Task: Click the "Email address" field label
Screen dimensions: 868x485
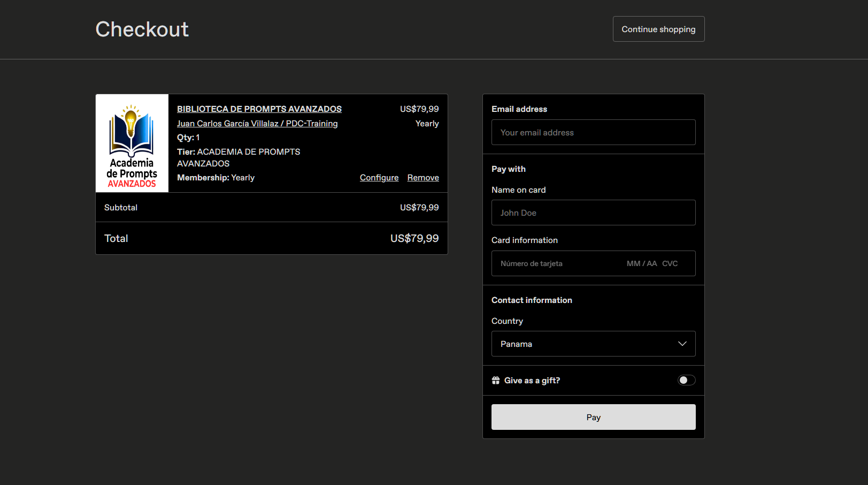Action: 519,109
